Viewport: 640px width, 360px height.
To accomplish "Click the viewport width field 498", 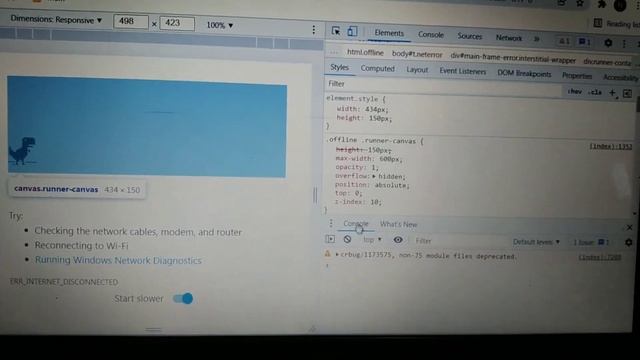I will click(x=131, y=21).
